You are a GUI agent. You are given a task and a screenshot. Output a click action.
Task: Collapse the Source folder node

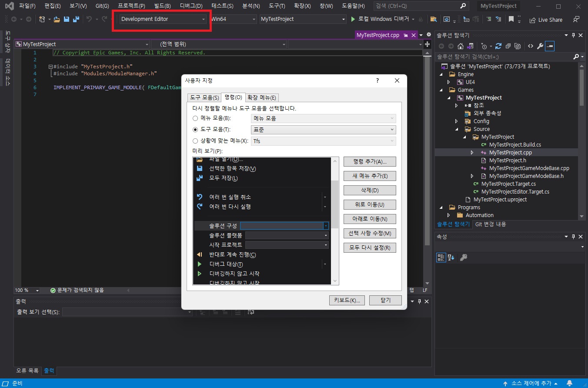tap(456, 129)
